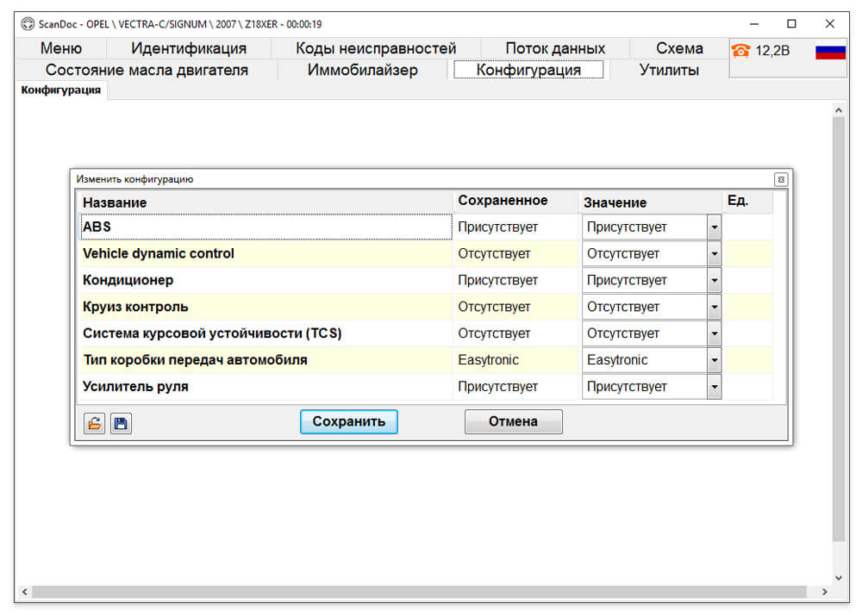Click the Отмена button
The height and width of the screenshot is (616, 862).
click(x=514, y=421)
